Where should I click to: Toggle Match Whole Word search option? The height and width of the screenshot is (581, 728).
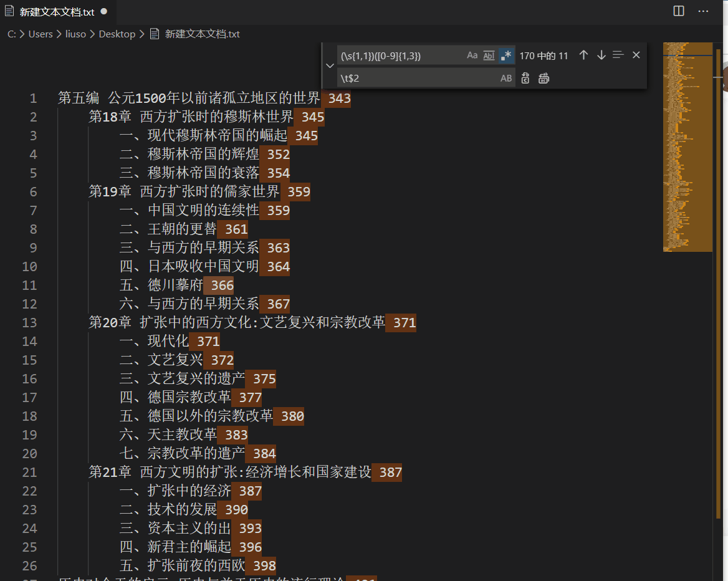[489, 55]
